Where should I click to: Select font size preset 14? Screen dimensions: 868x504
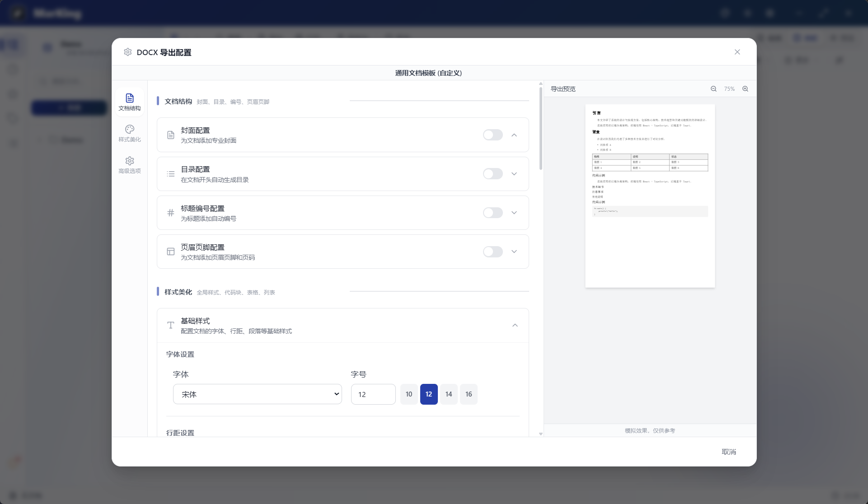click(448, 394)
